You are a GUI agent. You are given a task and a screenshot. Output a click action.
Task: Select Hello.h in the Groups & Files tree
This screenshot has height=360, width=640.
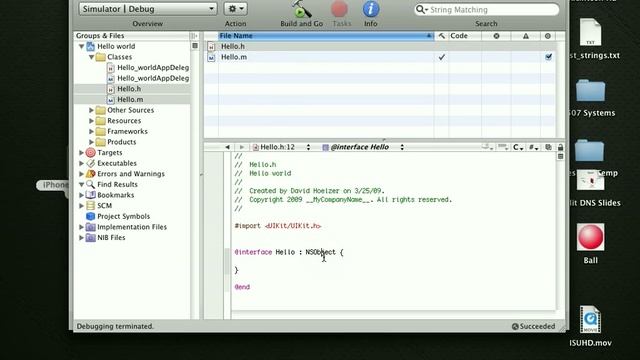pyautogui.click(x=129, y=89)
